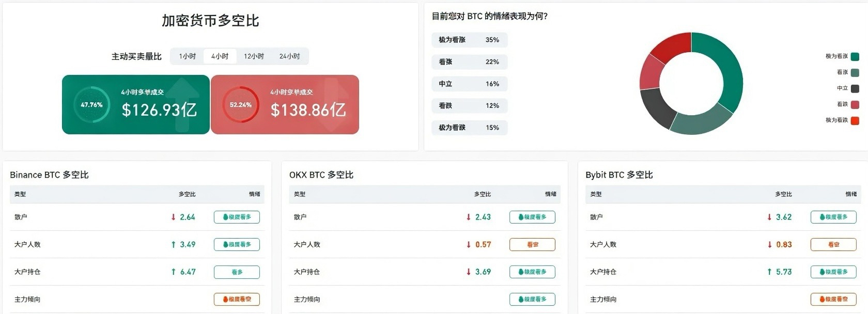Click the OKX 大户人数 看空 badge
This screenshot has width=868, height=314.
[532, 245]
